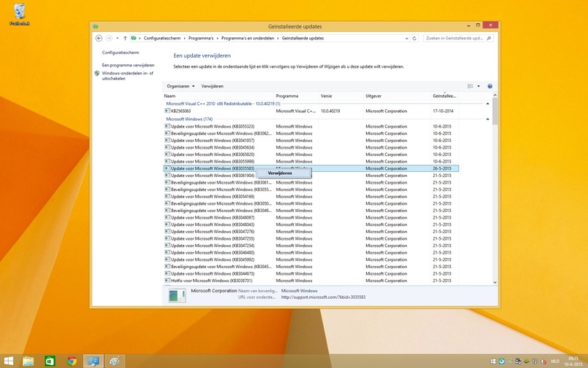Launch the Windows Store taskbar icon

[50, 361]
